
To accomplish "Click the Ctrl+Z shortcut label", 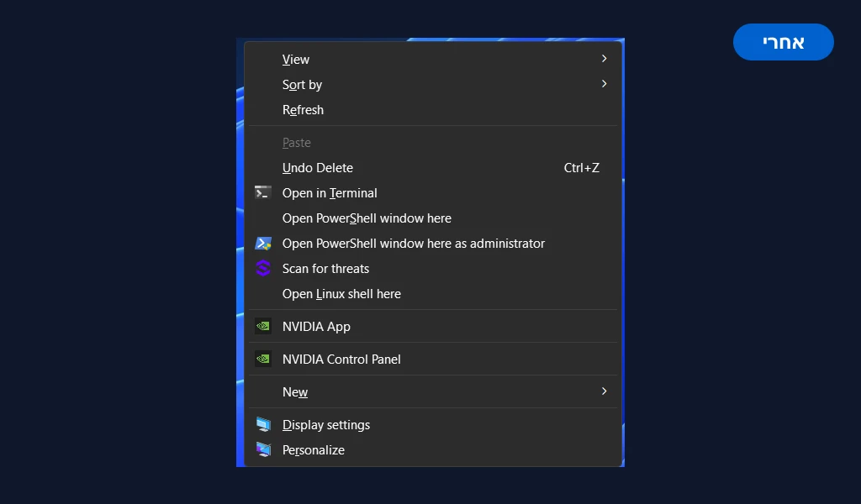I will (582, 168).
